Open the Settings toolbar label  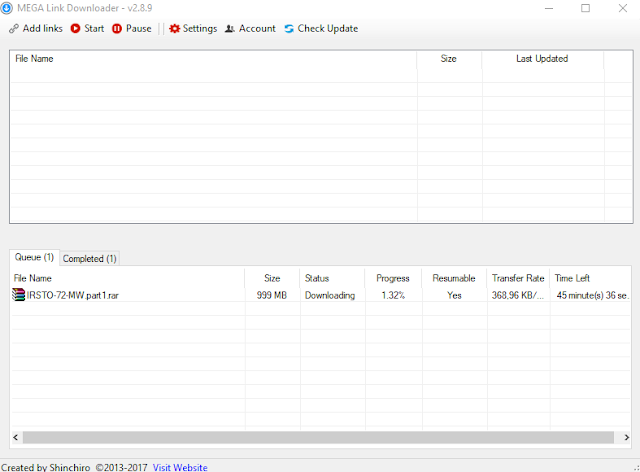(200, 29)
